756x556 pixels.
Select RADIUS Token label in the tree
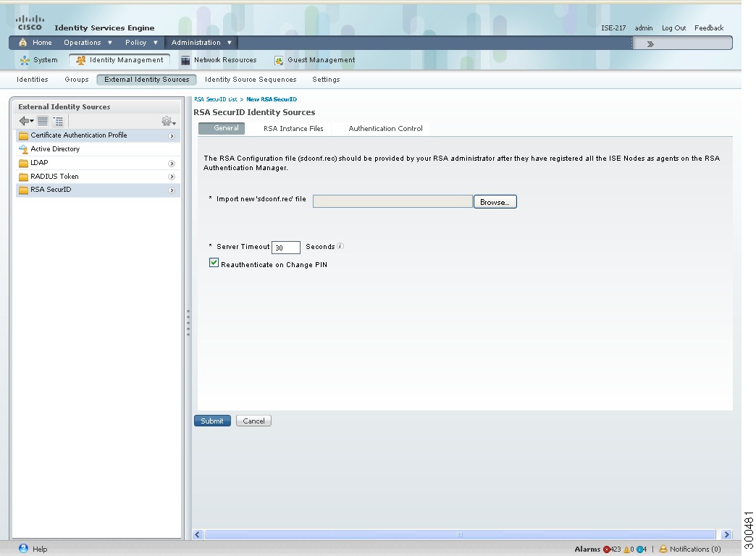point(54,177)
